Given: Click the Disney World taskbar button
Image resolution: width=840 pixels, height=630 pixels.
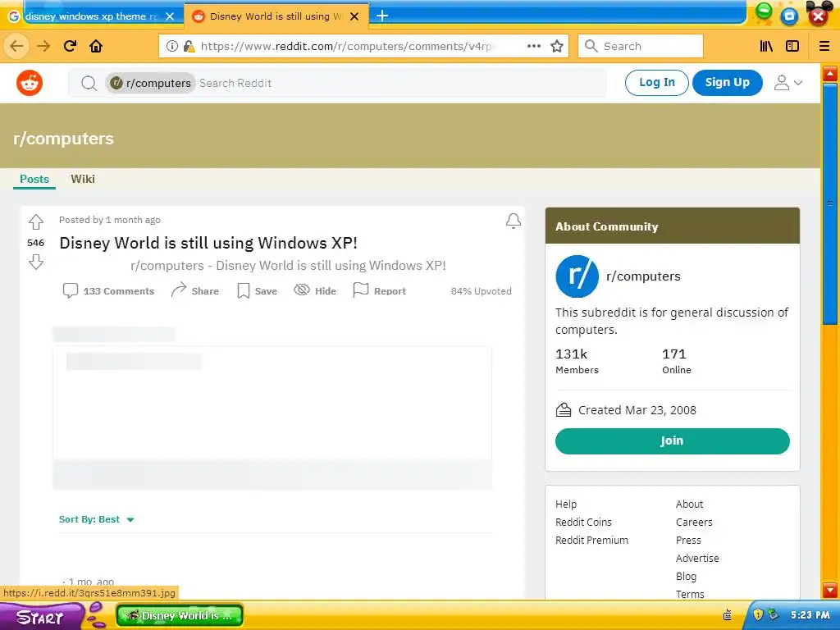Looking at the screenshot, I should [180, 615].
